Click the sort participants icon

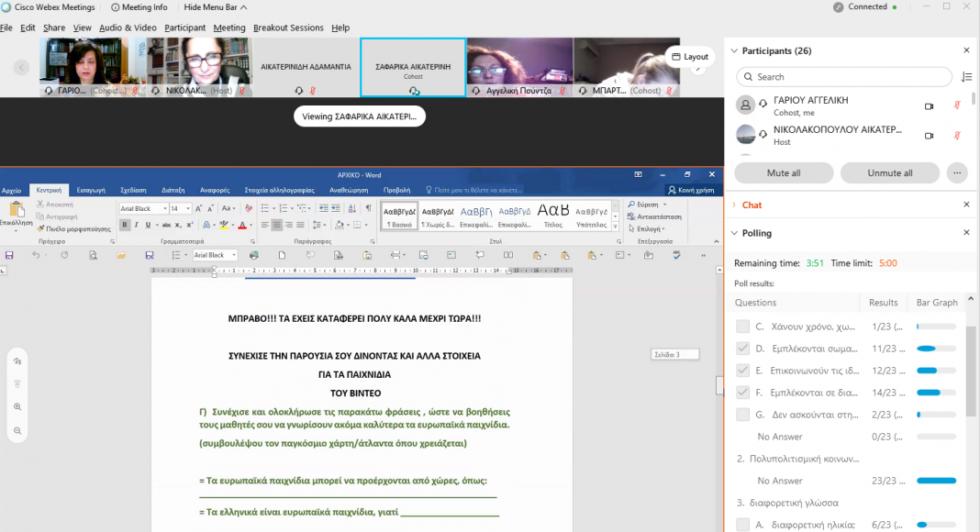point(966,77)
